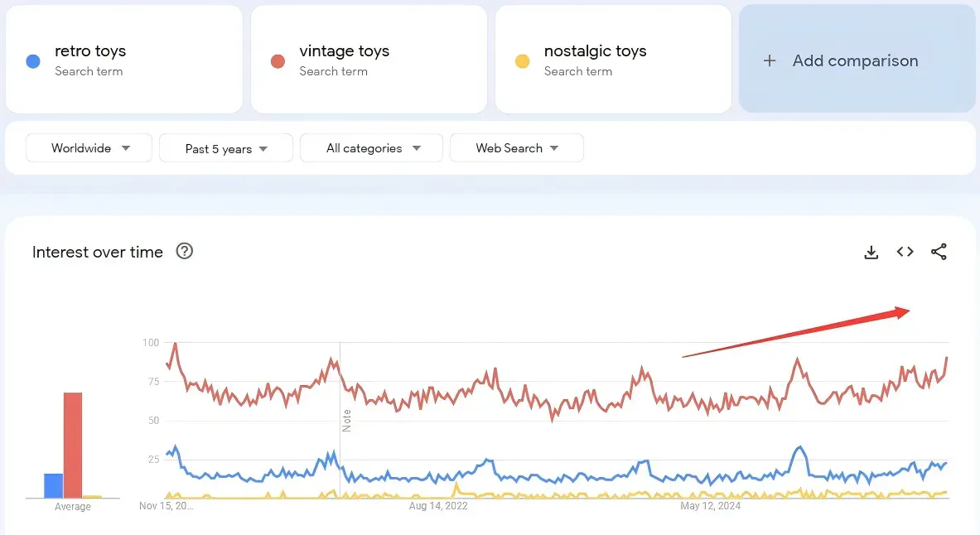Screen dimensions: 980x535
Task: Open the help question mark icon
Action: coord(185,251)
